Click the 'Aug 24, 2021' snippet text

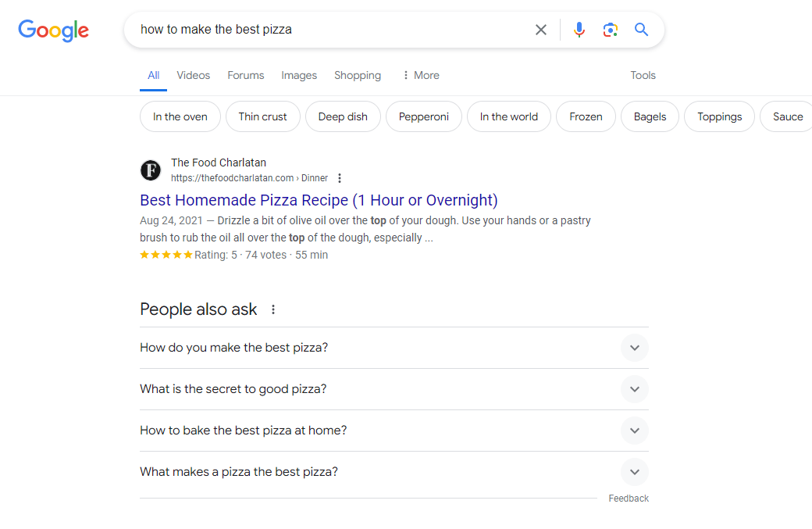click(171, 220)
